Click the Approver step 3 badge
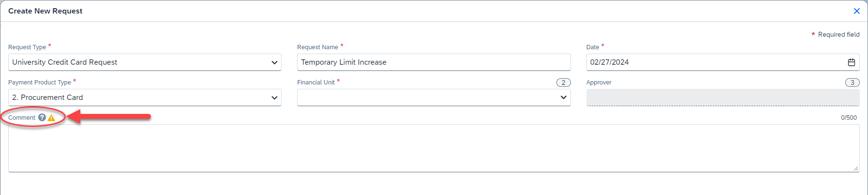The height and width of the screenshot is (195, 868). click(852, 83)
